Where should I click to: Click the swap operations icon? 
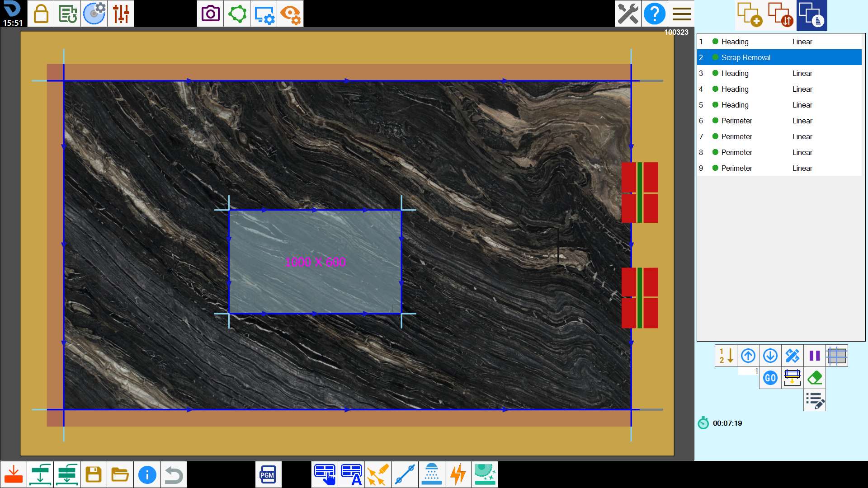click(x=781, y=15)
